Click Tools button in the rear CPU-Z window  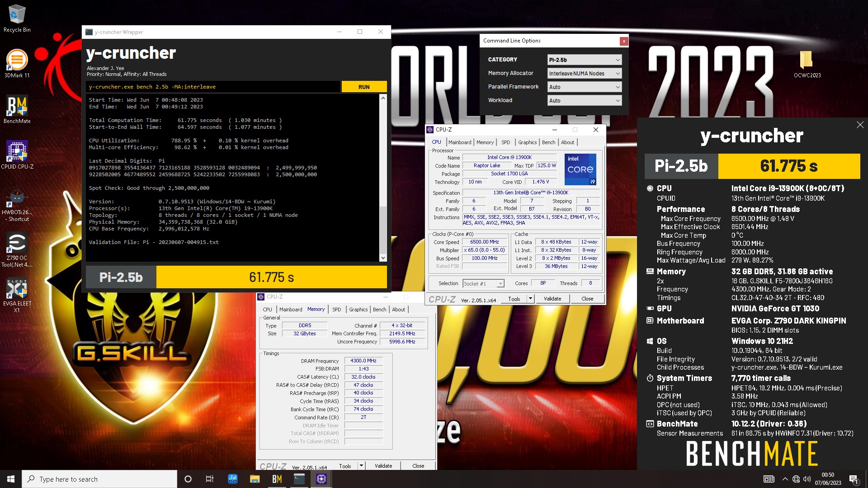coord(345,466)
